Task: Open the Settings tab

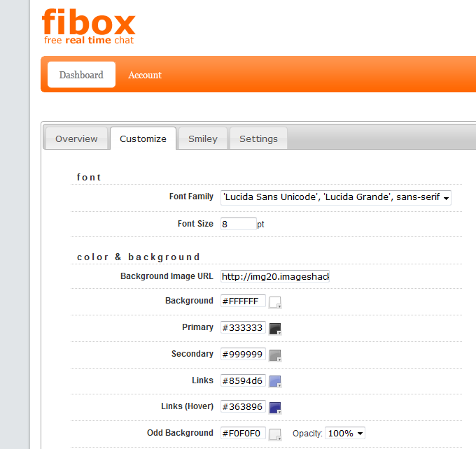Action: click(x=258, y=138)
